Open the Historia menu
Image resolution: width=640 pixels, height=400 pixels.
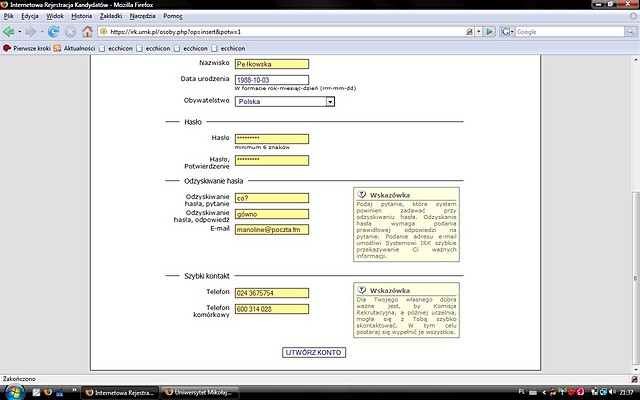point(82,16)
